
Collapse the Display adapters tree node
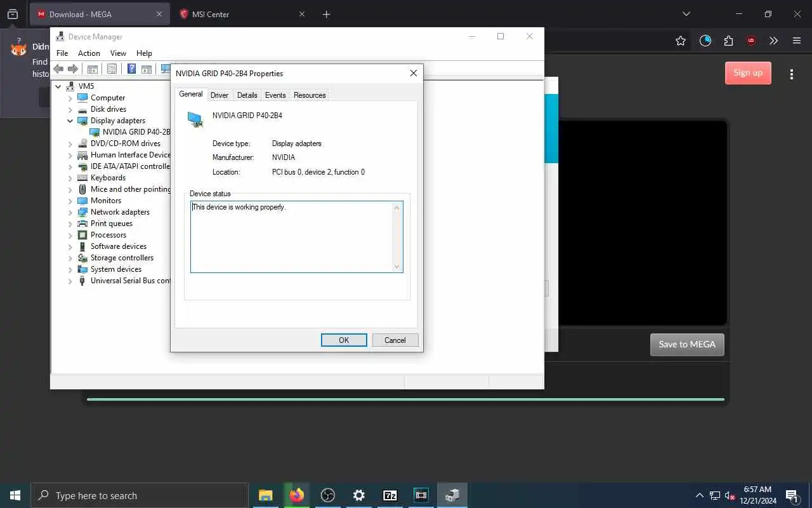pyautogui.click(x=70, y=121)
